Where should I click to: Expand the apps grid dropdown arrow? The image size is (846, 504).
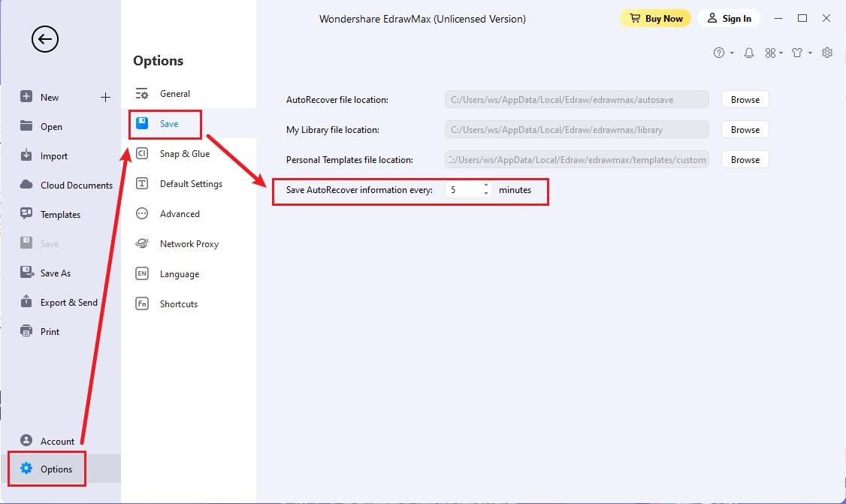tap(781, 53)
